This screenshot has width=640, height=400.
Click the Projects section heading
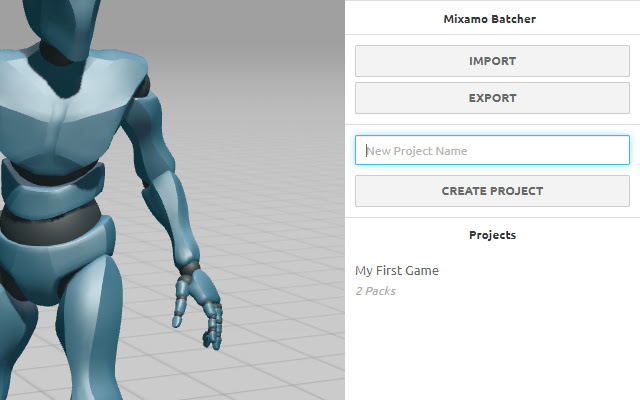[x=492, y=235]
